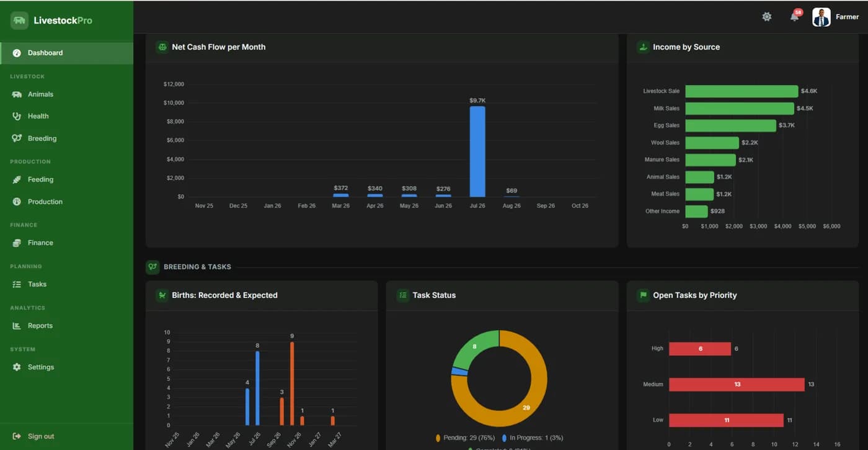Click the Animals cow icon
This screenshot has width=868, height=450.
(17, 94)
